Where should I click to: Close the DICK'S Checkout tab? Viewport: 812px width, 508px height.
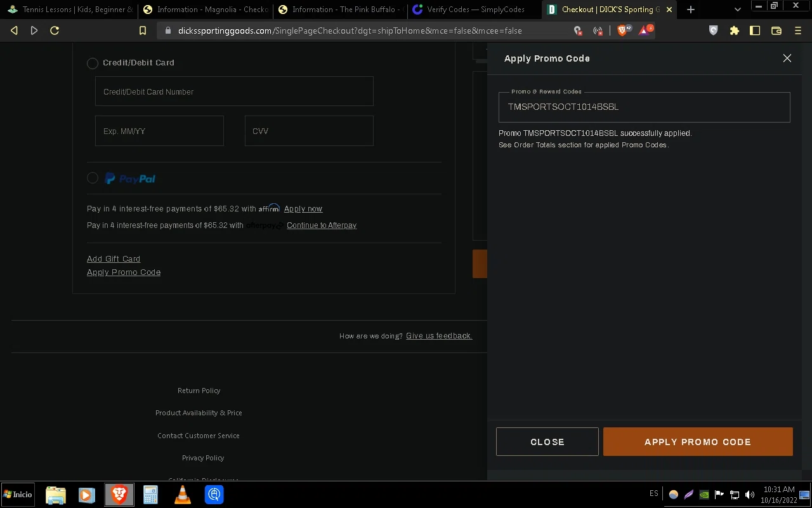click(x=669, y=10)
